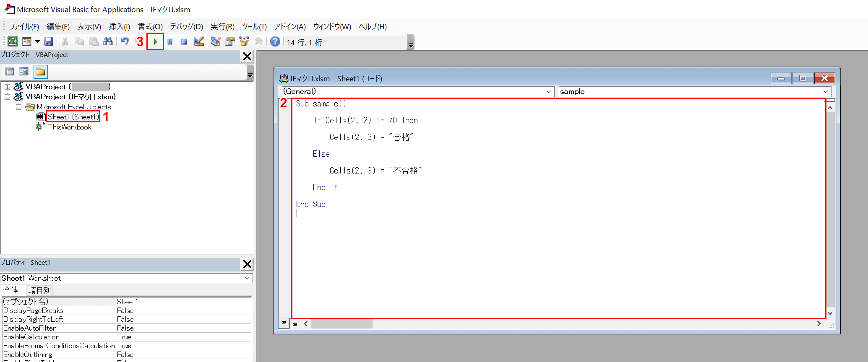The image size is (868, 362).
Task: Select Sheet1 (Sheet1) in the project tree
Action: coord(73,117)
